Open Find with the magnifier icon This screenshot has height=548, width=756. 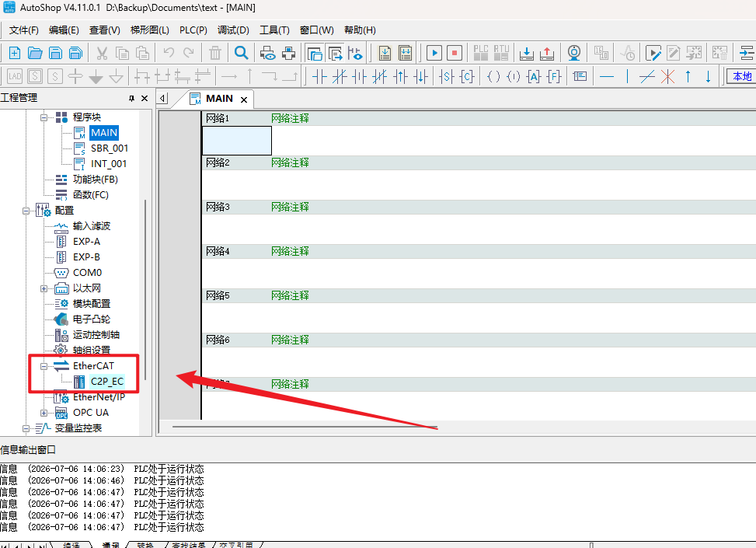coord(241,53)
